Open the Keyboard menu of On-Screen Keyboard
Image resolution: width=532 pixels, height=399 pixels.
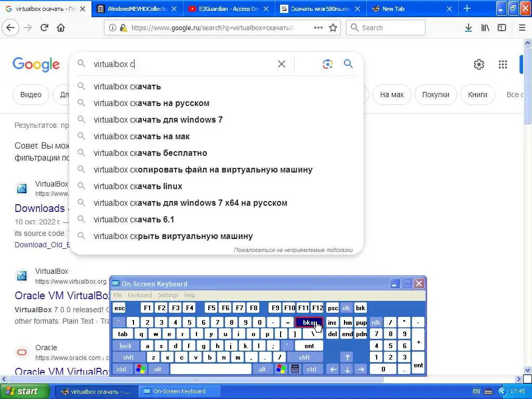[140, 295]
